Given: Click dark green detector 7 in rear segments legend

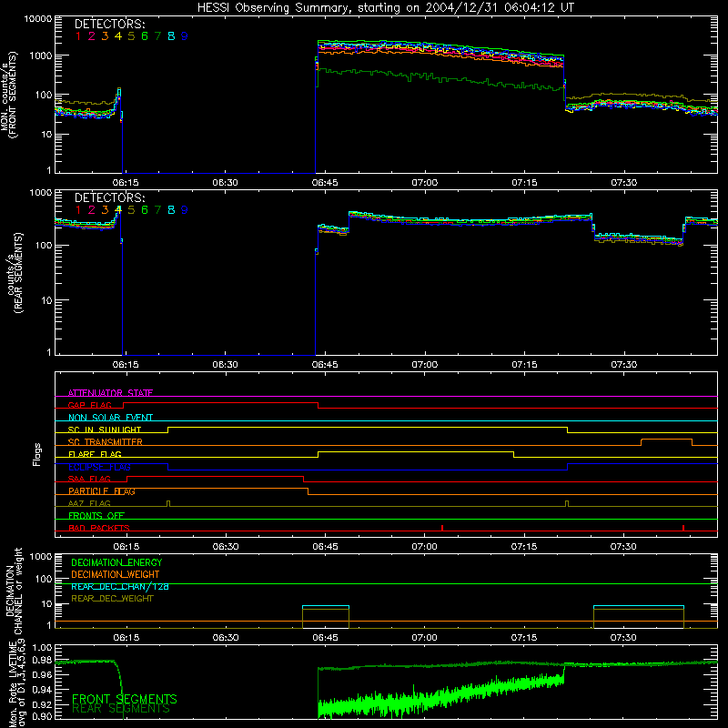Looking at the screenshot, I should [157, 210].
